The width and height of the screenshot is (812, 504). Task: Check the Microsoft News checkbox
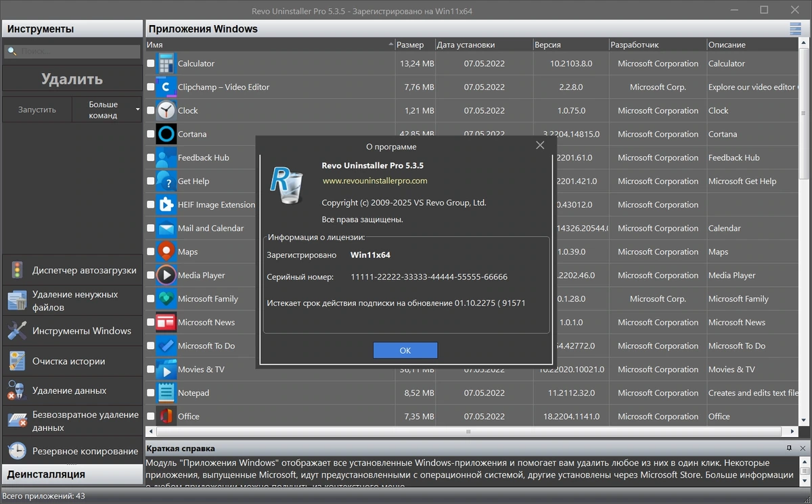coord(151,322)
